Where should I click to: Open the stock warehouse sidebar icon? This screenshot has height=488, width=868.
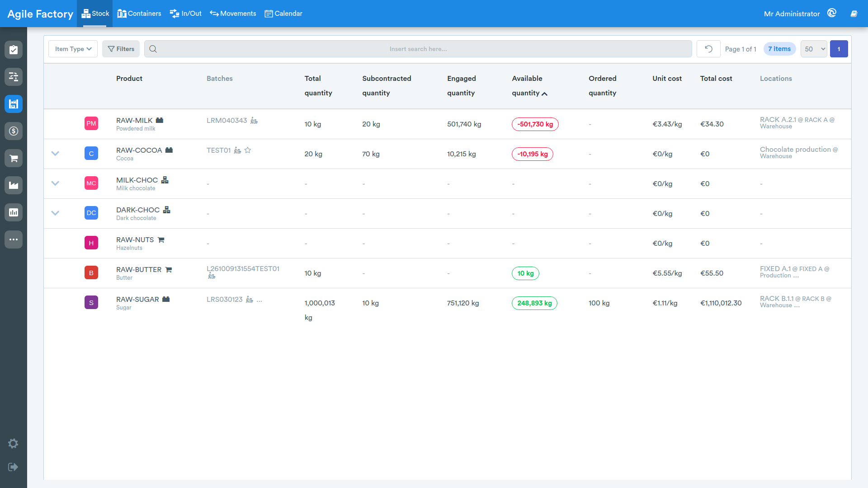(14, 104)
